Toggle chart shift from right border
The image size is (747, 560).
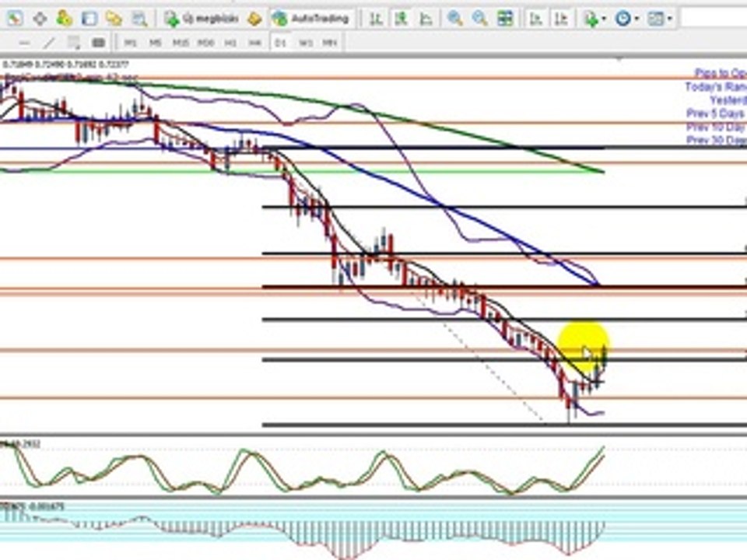561,19
